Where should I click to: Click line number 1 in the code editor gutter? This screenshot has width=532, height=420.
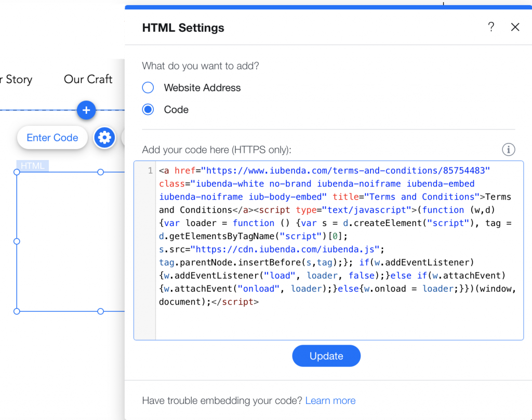(150, 170)
